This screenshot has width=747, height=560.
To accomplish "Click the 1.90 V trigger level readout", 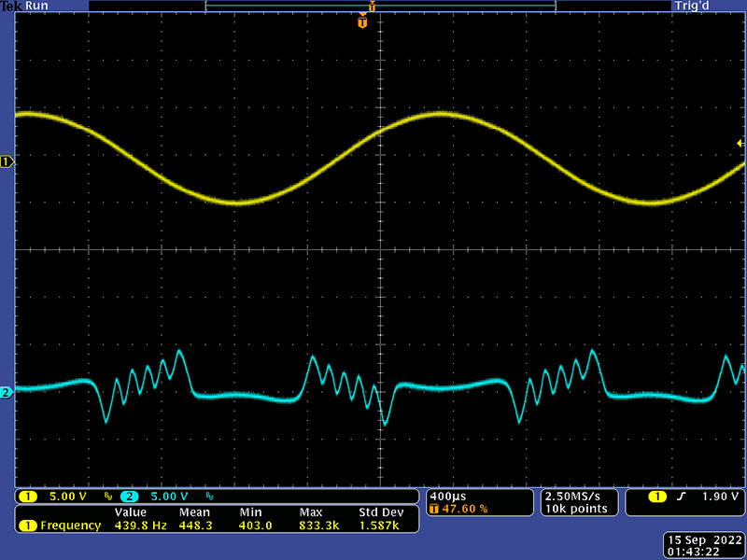I will tap(720, 497).
